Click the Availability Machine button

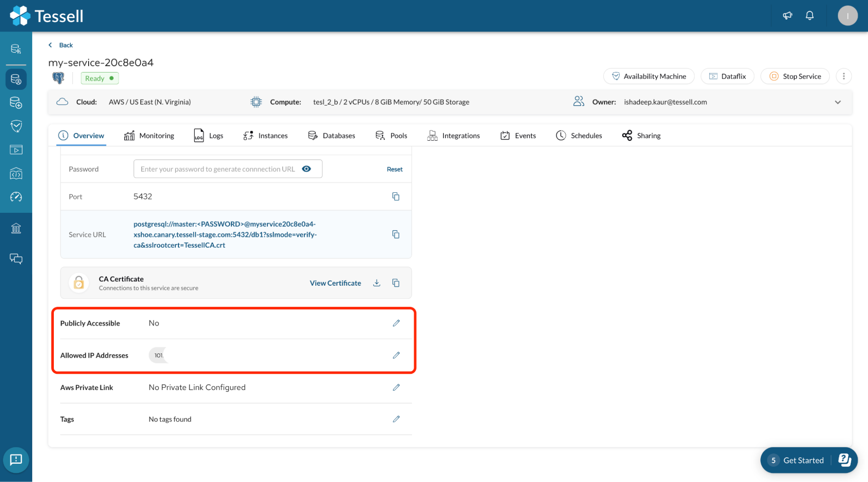tap(649, 76)
